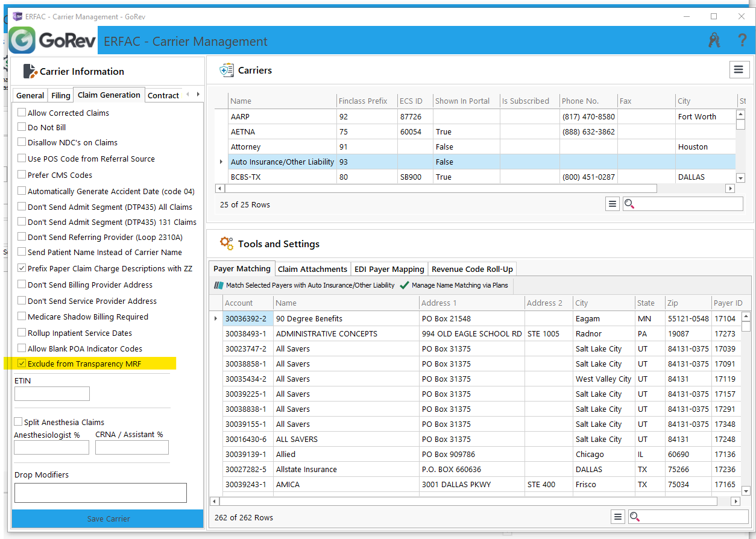Viewport: 756px width, 539px height.
Task: Click Payer Matching horizontal scrollbar left arrow
Action: [x=214, y=501]
